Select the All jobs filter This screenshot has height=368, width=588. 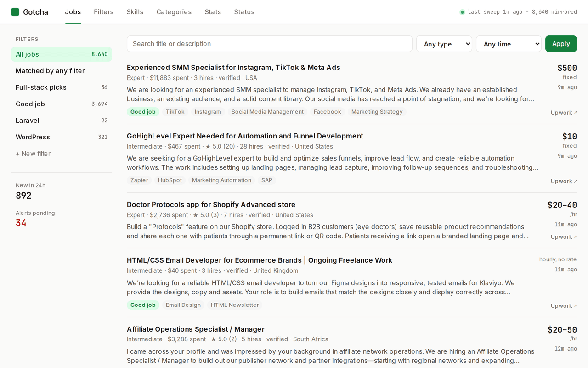coord(62,54)
